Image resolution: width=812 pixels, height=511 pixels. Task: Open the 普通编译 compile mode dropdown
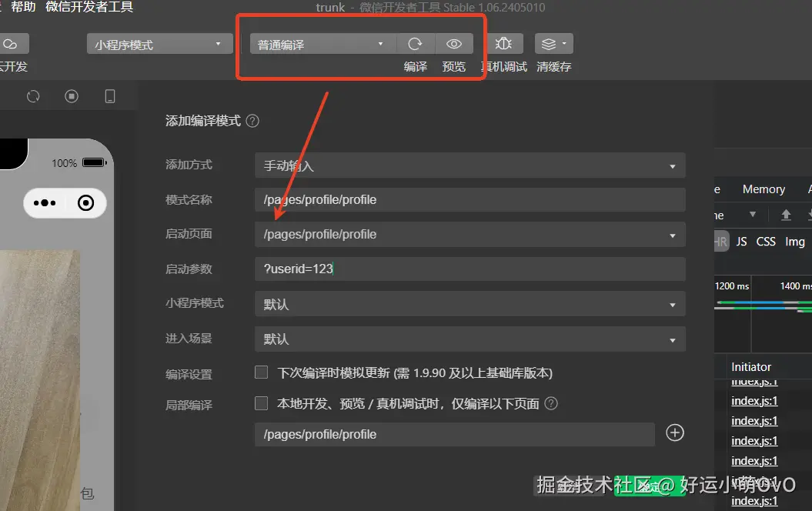click(323, 45)
